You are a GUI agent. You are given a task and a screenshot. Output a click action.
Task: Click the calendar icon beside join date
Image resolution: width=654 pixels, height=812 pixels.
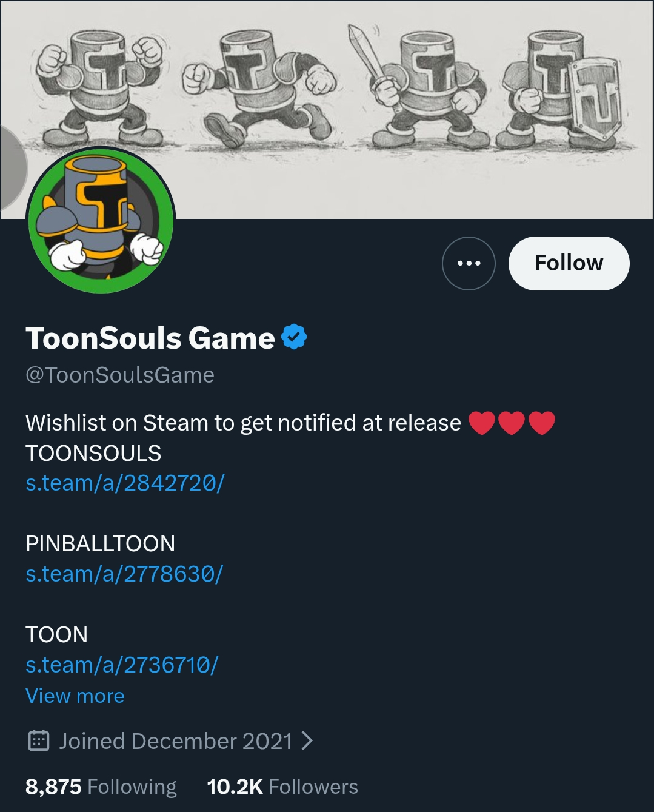39,740
